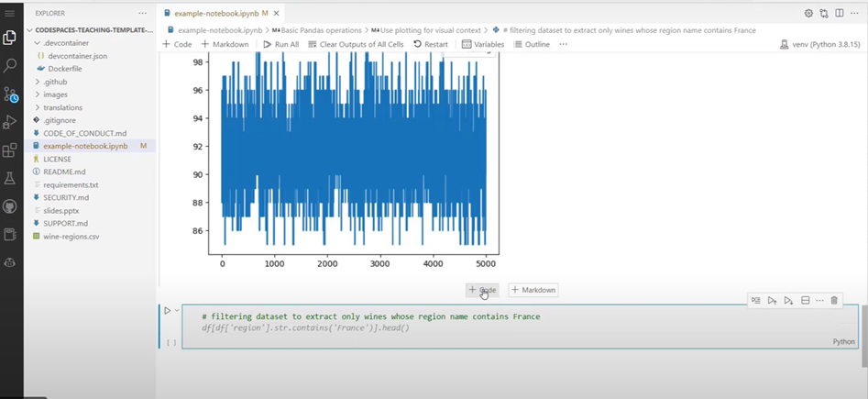Click the filtering dataset breadcrumb item
This screenshot has width=868, height=399.
[x=624, y=30]
